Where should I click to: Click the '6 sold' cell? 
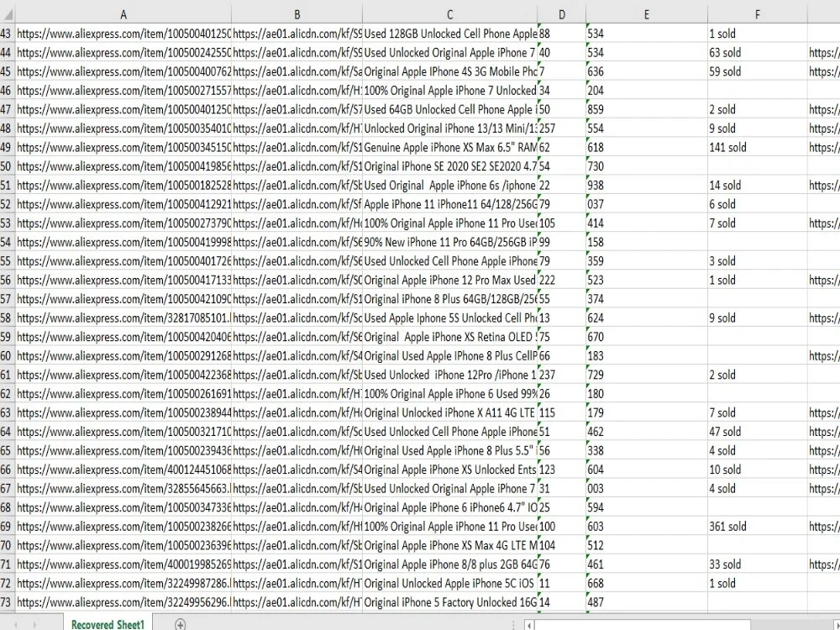coord(758,204)
